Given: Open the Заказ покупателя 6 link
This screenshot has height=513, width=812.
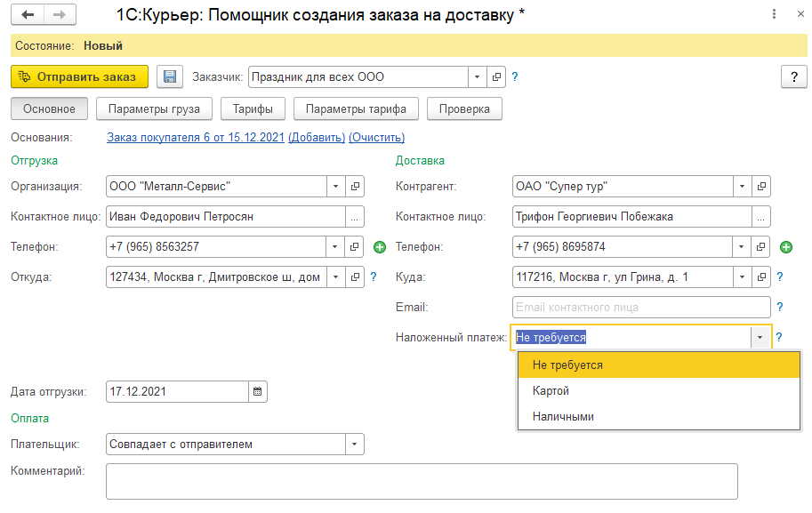Looking at the screenshot, I should pyautogui.click(x=196, y=138).
